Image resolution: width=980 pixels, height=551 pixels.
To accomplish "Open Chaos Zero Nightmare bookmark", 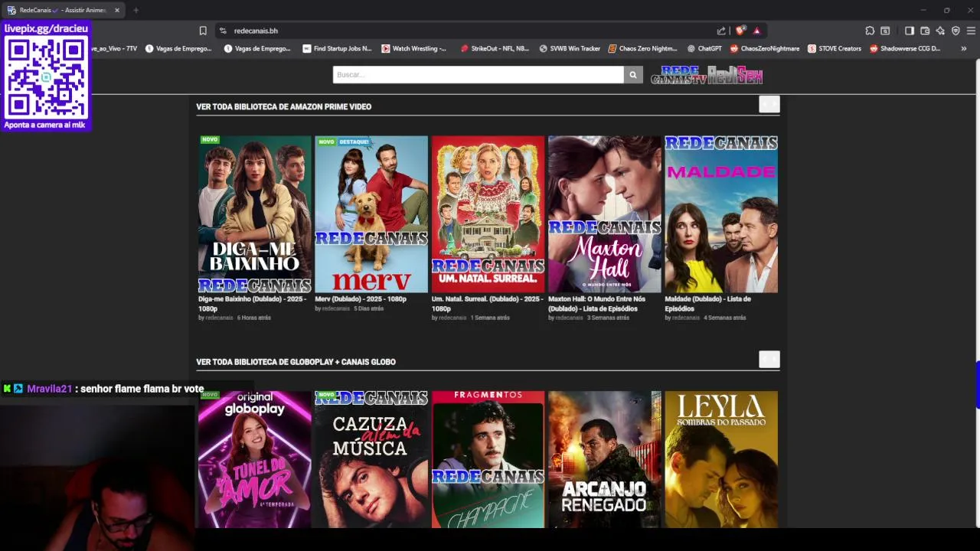I will 643,48.
